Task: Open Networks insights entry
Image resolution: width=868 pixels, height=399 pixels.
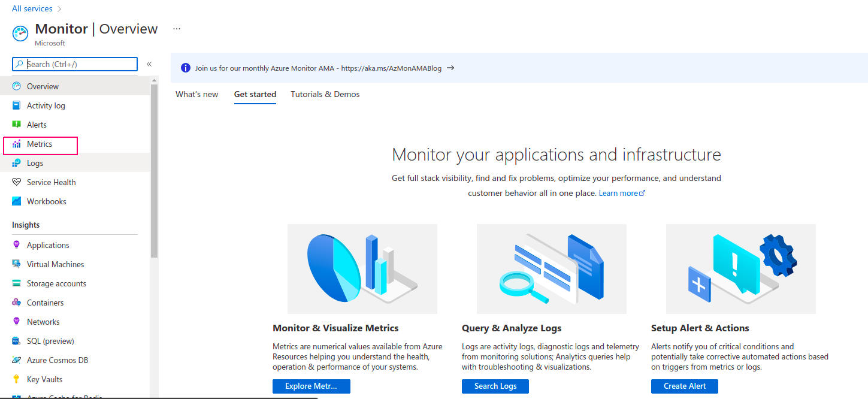Action: (75, 322)
